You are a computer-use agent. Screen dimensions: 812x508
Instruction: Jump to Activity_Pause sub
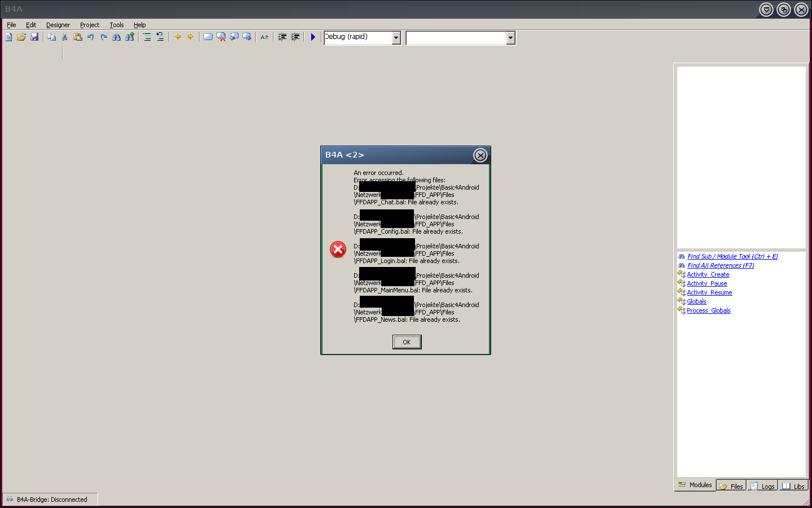[x=707, y=283]
